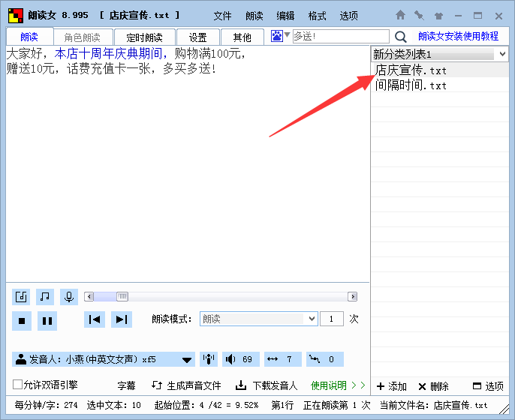Click the 生成声音文件 button

(x=187, y=385)
